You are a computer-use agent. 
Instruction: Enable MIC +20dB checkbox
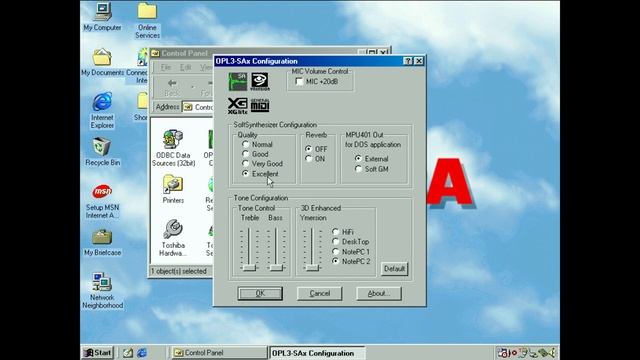pyautogui.click(x=299, y=82)
